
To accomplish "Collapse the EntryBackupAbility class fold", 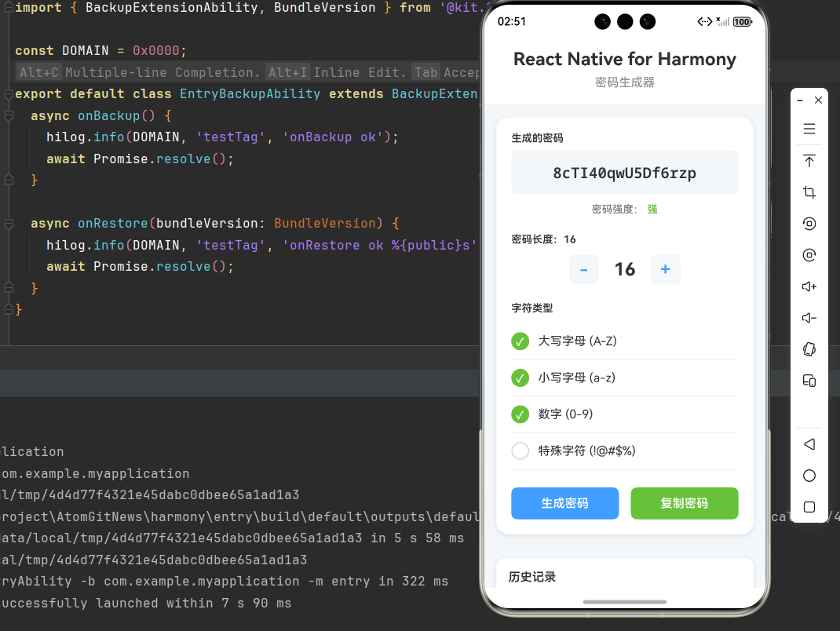I will [x=9, y=94].
